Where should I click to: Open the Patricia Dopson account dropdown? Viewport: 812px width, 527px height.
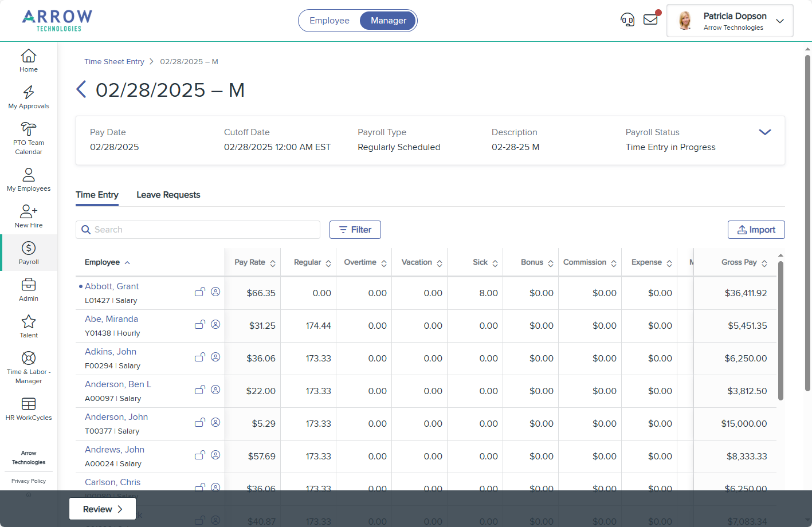point(779,21)
